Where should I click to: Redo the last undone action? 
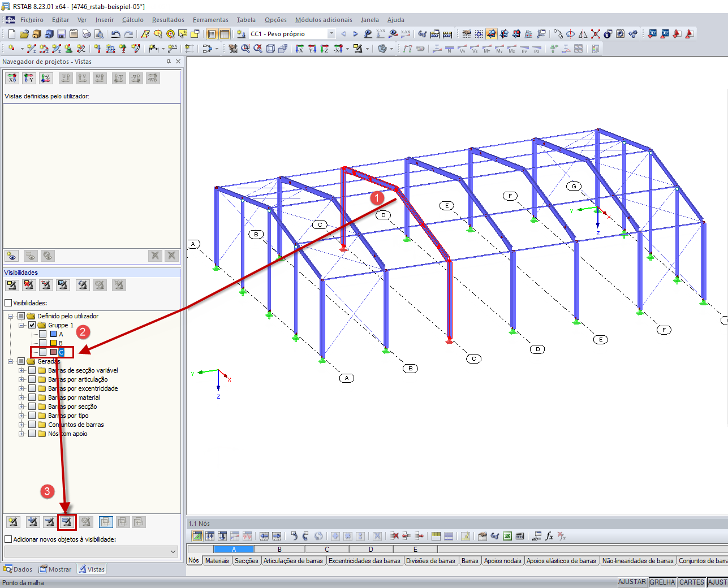click(x=128, y=34)
